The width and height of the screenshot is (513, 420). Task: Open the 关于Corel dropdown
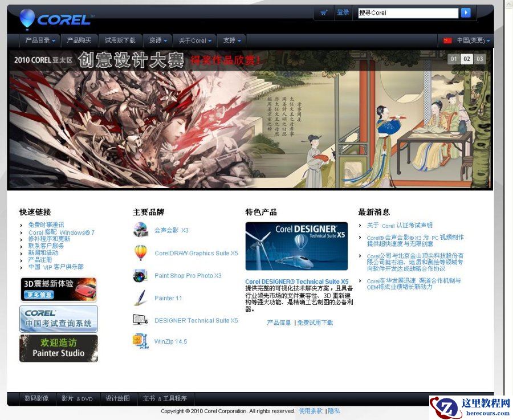[193, 40]
